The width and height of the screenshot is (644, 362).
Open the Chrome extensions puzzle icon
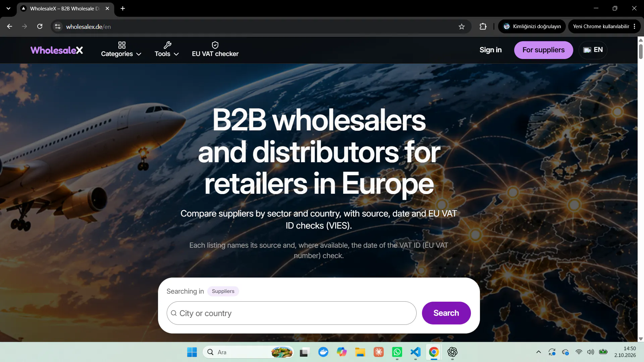click(x=483, y=26)
